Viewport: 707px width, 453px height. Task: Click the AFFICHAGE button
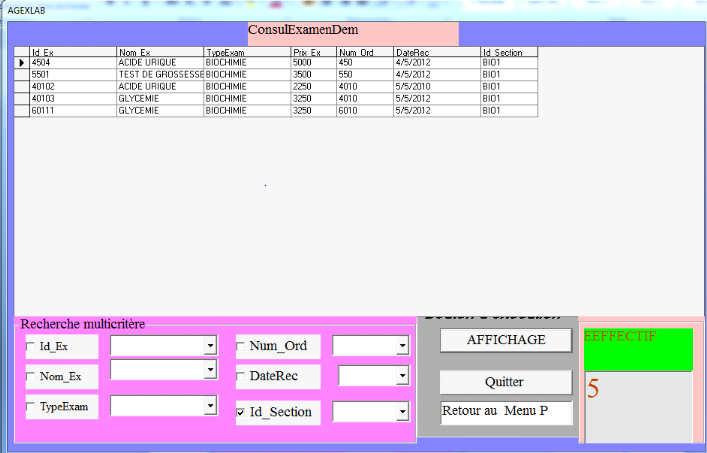pyautogui.click(x=506, y=340)
